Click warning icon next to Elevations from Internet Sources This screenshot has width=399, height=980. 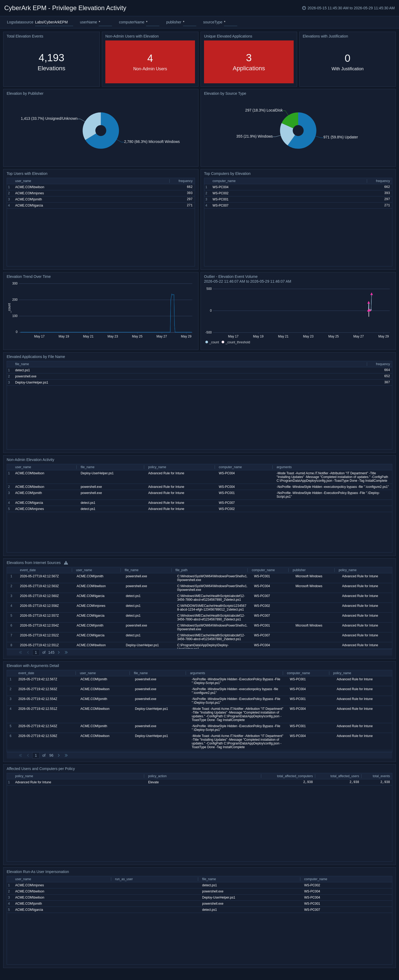pyautogui.click(x=66, y=563)
